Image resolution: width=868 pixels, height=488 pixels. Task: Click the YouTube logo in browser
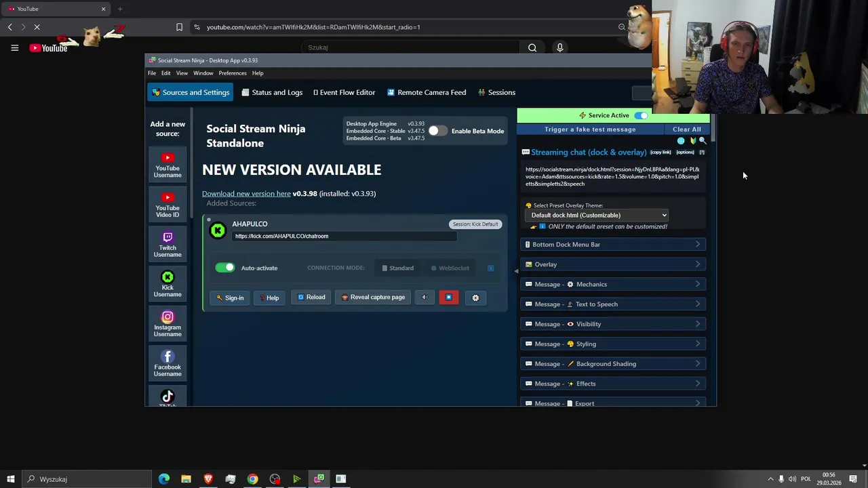point(49,47)
